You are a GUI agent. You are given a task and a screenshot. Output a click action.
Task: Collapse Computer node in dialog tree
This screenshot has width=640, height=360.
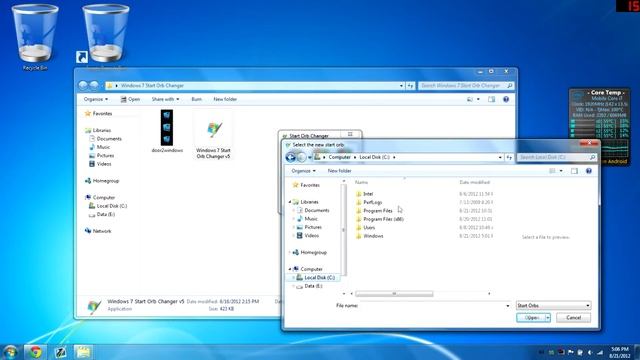tap(290, 269)
